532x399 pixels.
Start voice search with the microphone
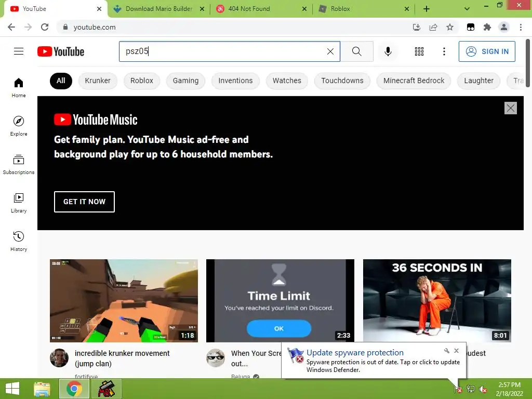pyautogui.click(x=388, y=51)
